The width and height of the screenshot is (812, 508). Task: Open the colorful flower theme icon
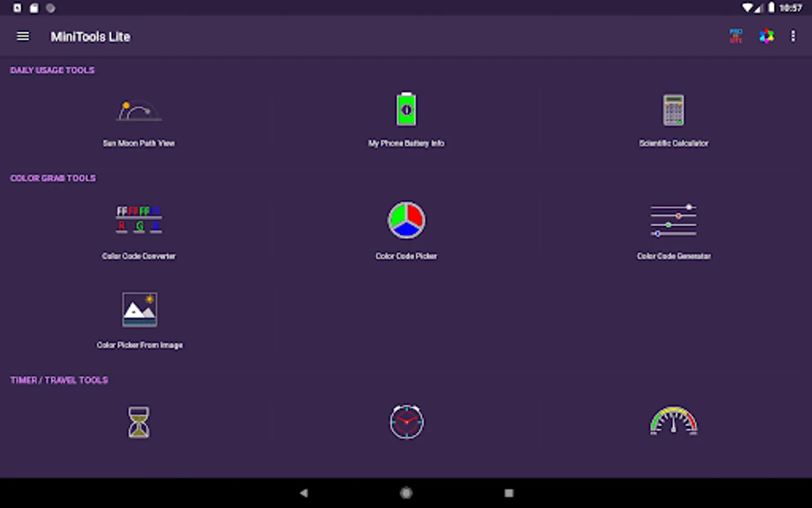click(766, 36)
